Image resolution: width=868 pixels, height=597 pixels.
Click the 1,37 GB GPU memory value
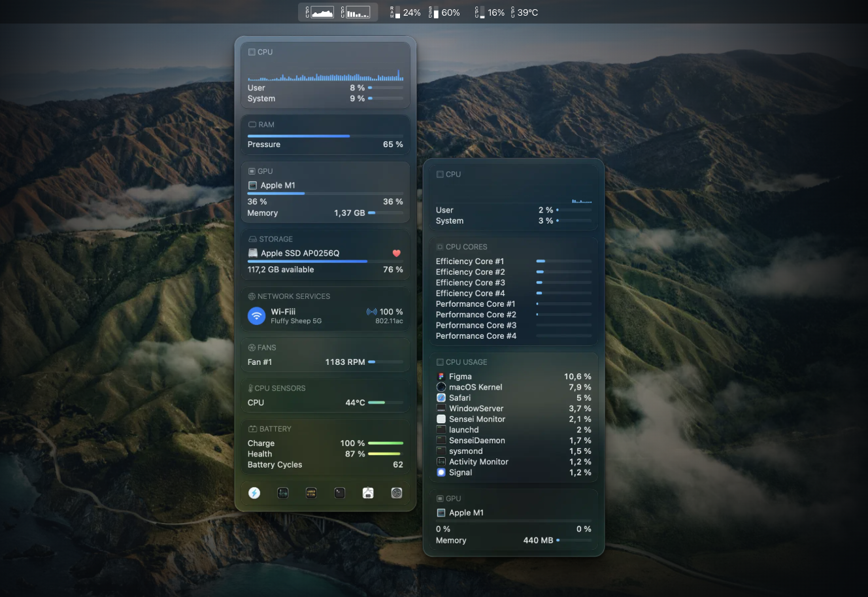(350, 213)
